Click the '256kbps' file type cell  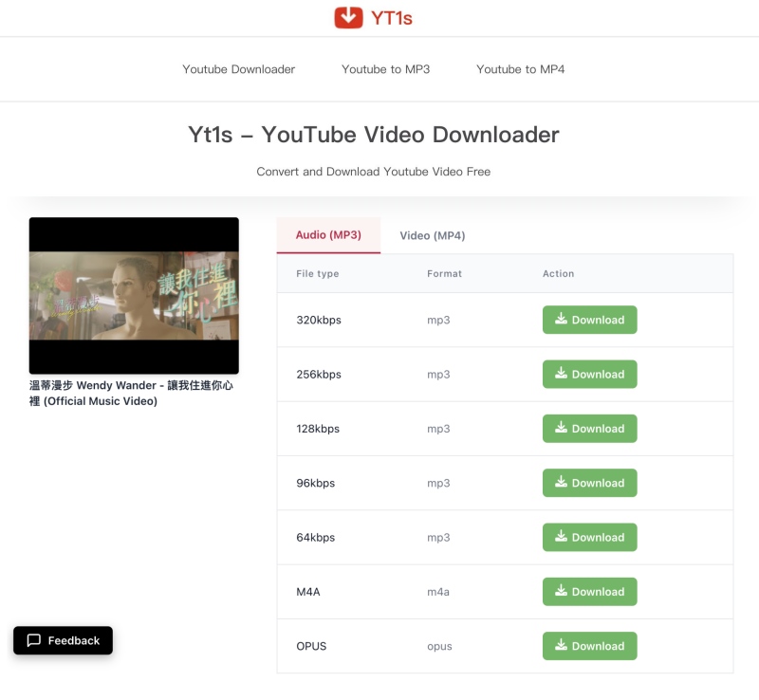[319, 375]
